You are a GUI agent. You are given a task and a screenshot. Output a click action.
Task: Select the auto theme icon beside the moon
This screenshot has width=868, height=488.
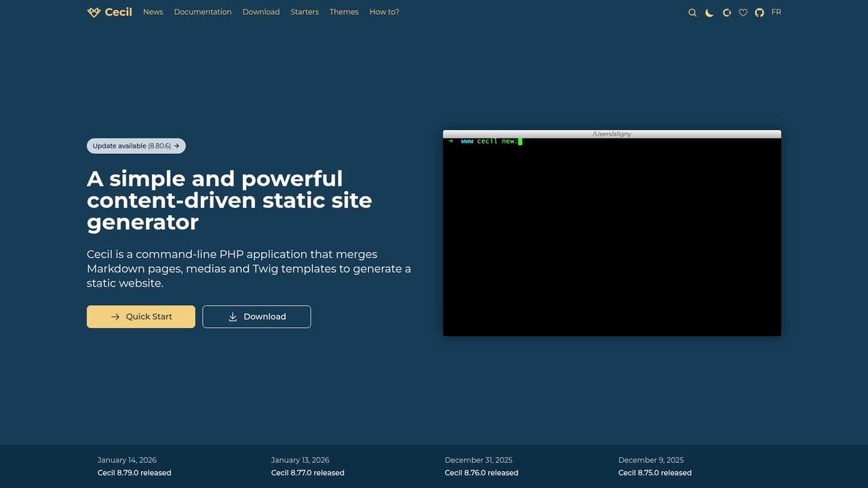pos(726,12)
